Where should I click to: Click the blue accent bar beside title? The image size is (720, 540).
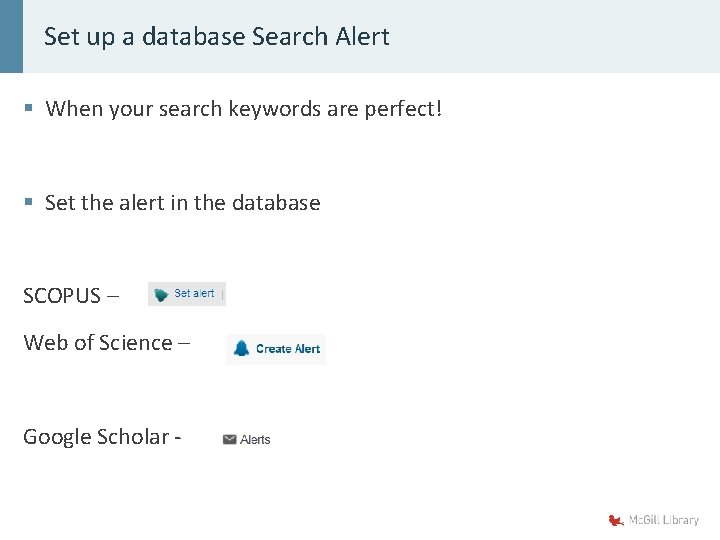[x=11, y=36]
